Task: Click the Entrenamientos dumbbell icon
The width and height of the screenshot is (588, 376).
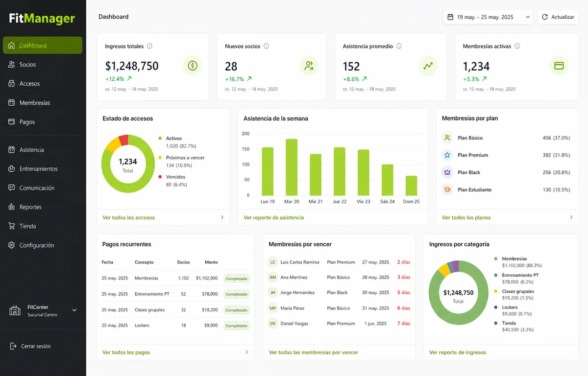Action: coord(12,169)
